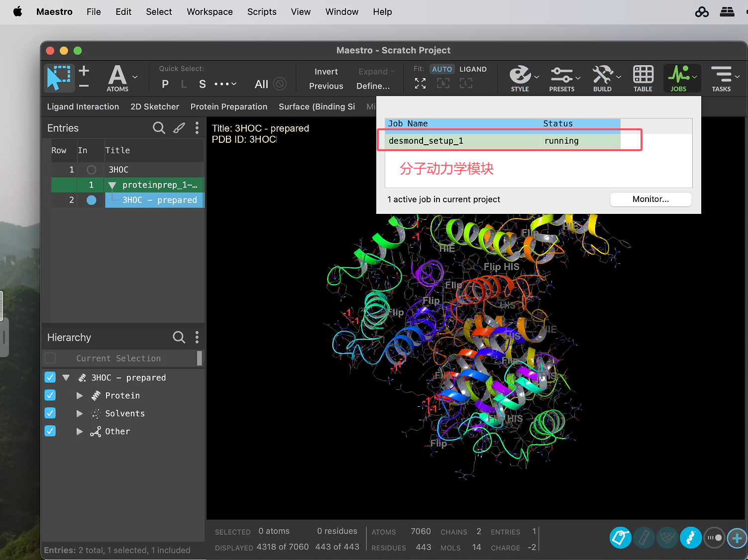748x560 pixels.
Task: Open the PRESETS icon
Action: click(x=562, y=79)
